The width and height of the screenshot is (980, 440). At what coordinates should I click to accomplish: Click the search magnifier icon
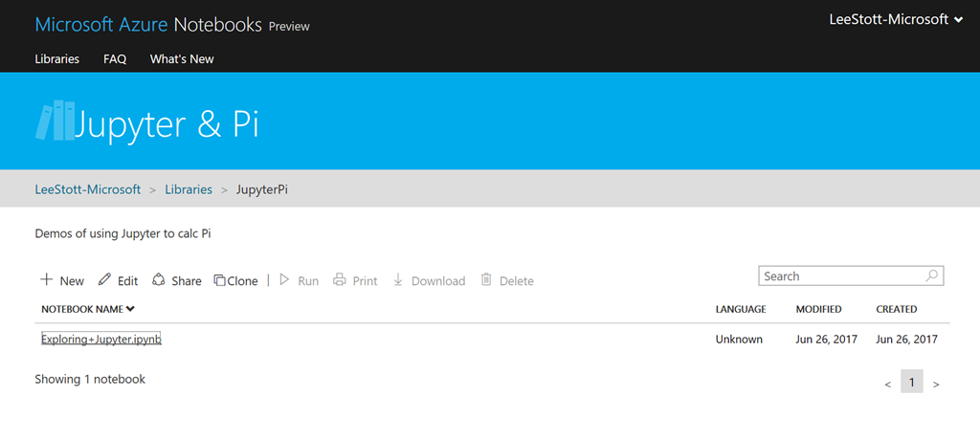tap(932, 276)
